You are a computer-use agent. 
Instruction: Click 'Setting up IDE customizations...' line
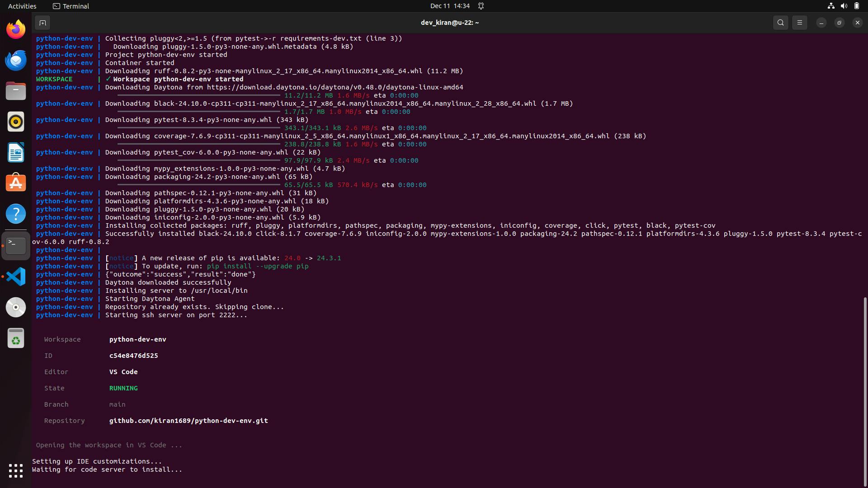pos(97,461)
